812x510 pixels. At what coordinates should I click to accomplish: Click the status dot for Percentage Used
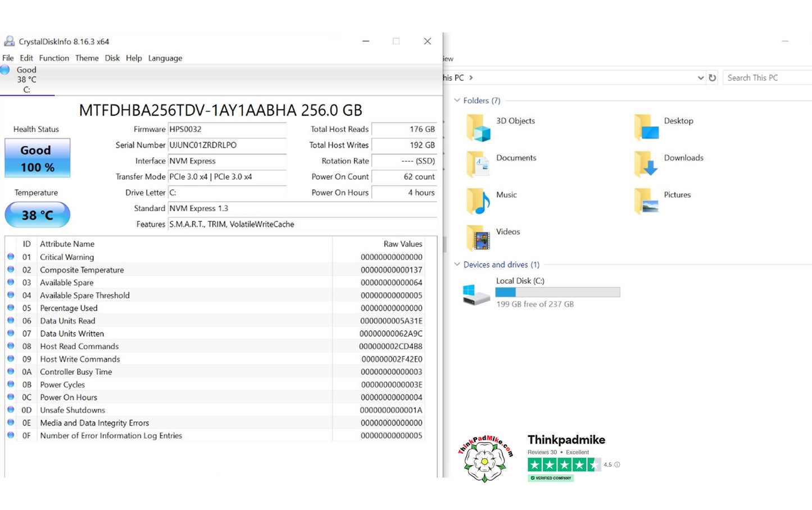pos(11,308)
